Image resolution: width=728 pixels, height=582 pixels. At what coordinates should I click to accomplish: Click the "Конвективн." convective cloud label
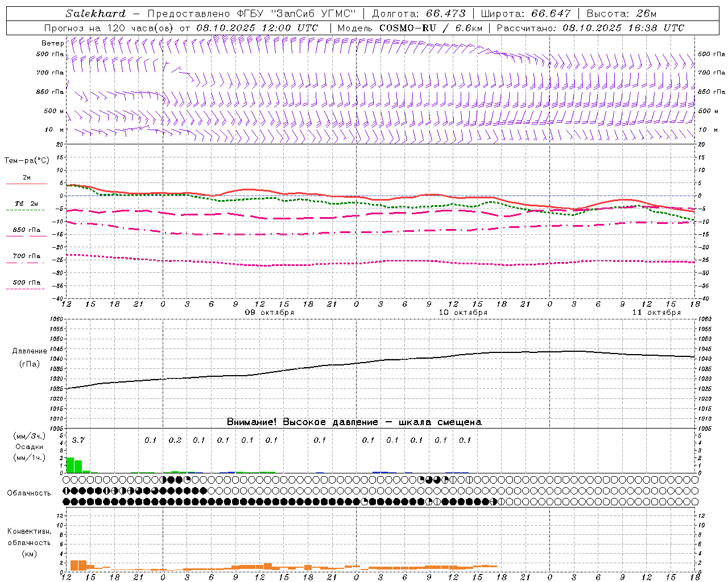click(x=29, y=531)
